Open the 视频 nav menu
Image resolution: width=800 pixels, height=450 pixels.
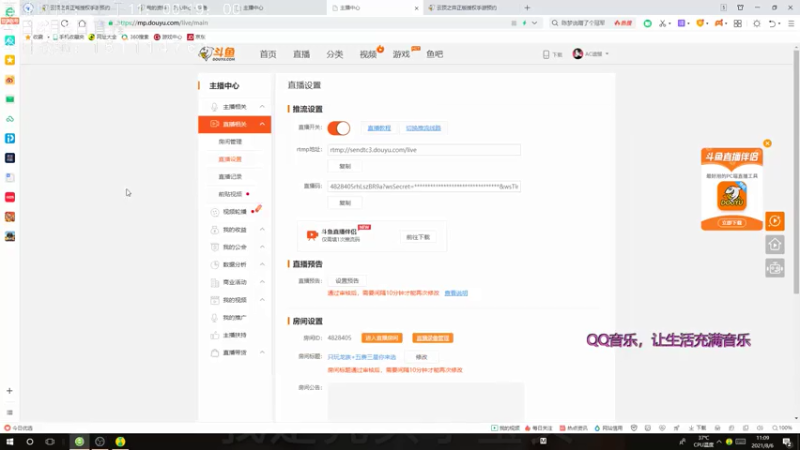368,54
